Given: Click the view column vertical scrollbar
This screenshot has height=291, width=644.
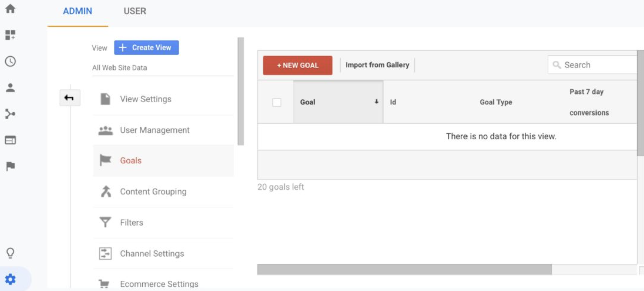Looking at the screenshot, I should 240,91.
